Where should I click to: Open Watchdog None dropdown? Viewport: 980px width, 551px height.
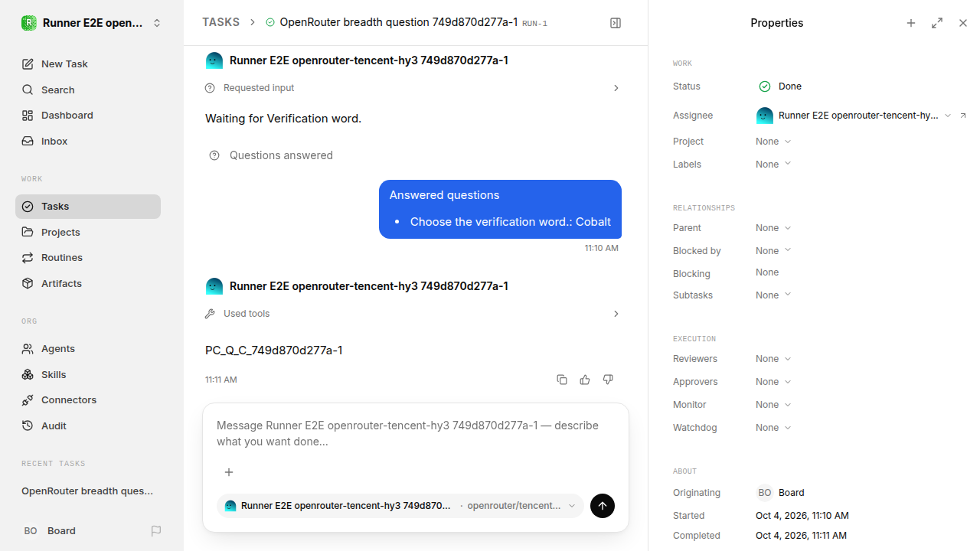773,428
